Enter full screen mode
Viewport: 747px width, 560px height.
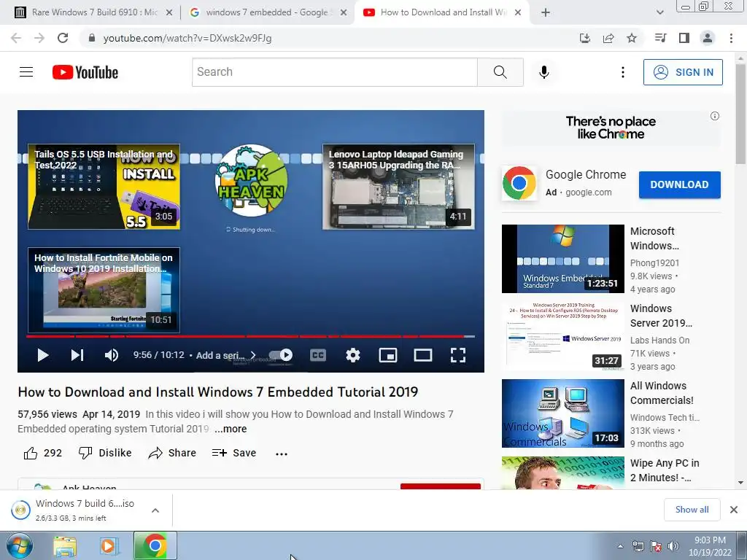458,355
